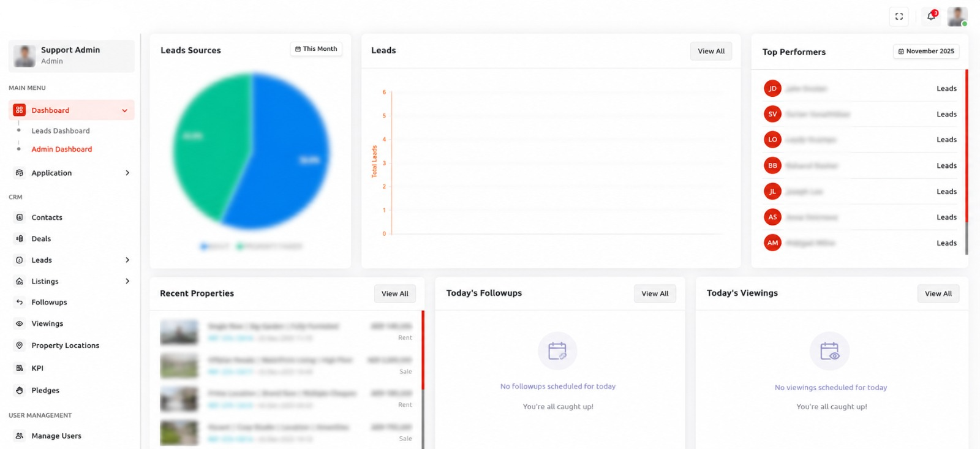
Task: Click the Listings home icon
Action: (x=20, y=281)
